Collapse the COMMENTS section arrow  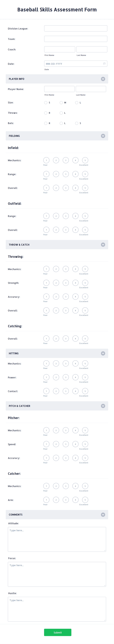pyautogui.click(x=103, y=515)
